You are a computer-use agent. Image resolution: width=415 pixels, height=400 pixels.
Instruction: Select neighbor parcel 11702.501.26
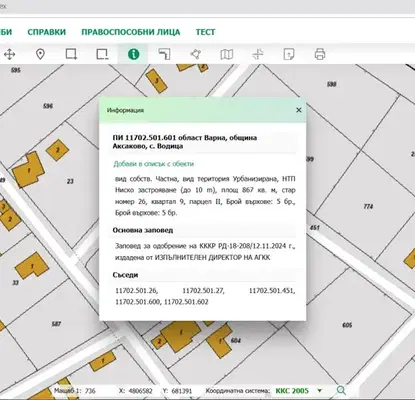136,291
